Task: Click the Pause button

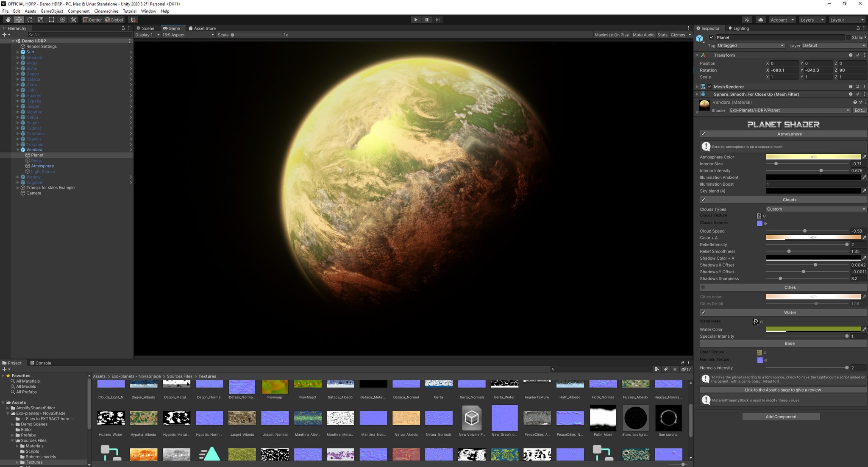Action: (x=426, y=20)
